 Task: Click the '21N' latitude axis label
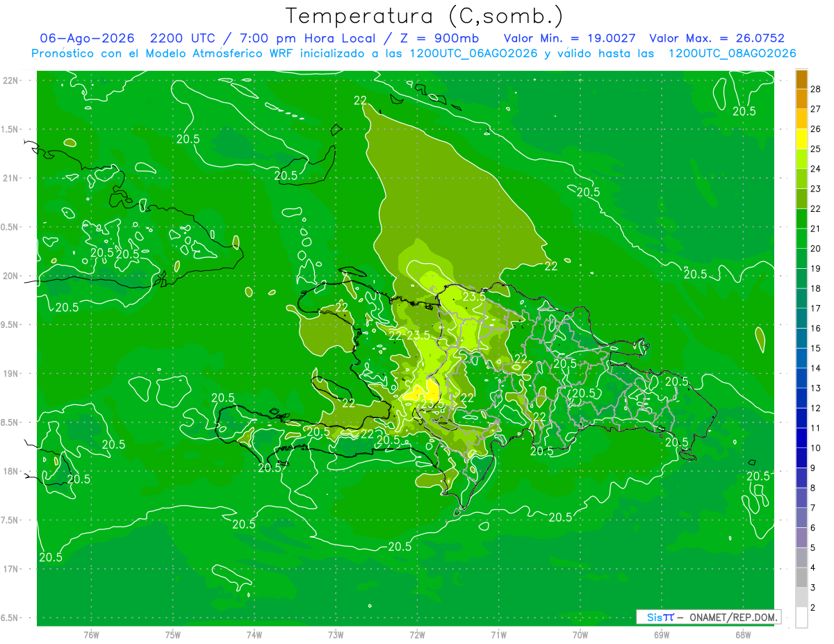pos(11,178)
